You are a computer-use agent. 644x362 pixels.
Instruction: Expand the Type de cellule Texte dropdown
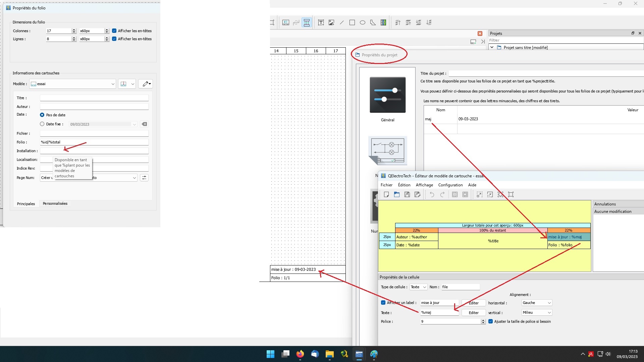(418, 287)
